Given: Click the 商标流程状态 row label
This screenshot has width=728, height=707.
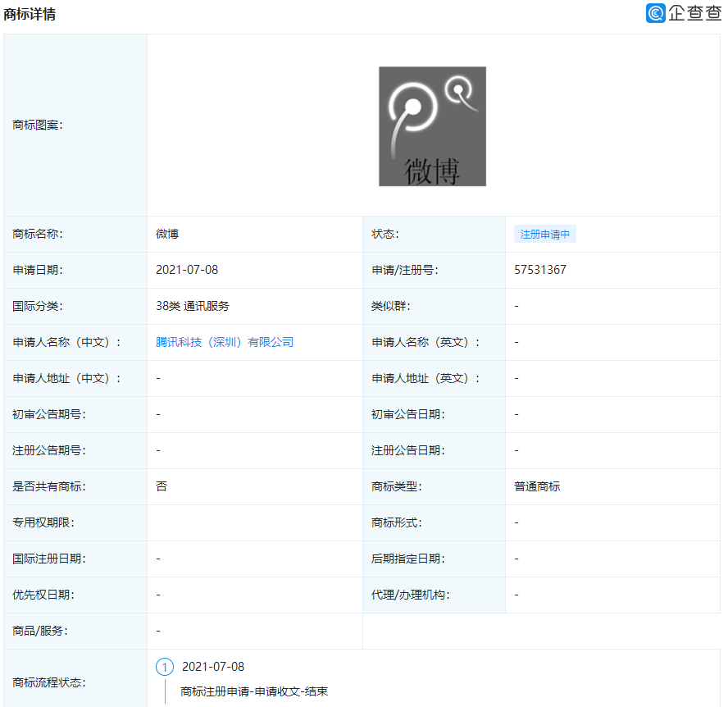Looking at the screenshot, I should (x=49, y=682).
